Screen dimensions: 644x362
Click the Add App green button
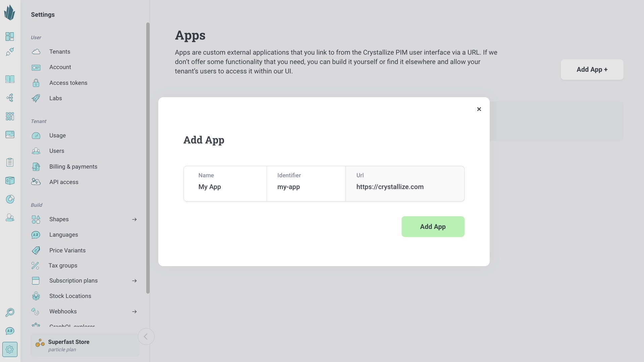[433, 226]
